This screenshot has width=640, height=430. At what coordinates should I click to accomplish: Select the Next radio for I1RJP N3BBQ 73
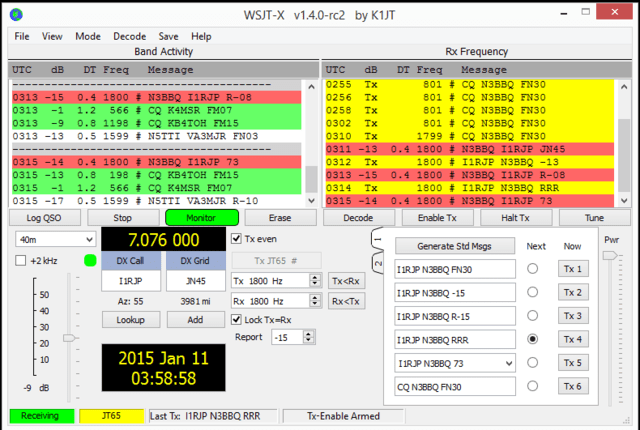532,362
